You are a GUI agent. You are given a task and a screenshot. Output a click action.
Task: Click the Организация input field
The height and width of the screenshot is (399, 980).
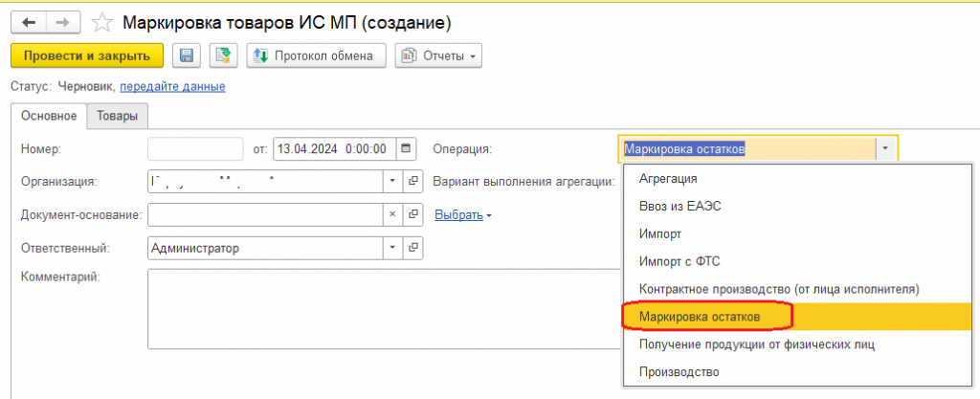pyautogui.click(x=266, y=181)
